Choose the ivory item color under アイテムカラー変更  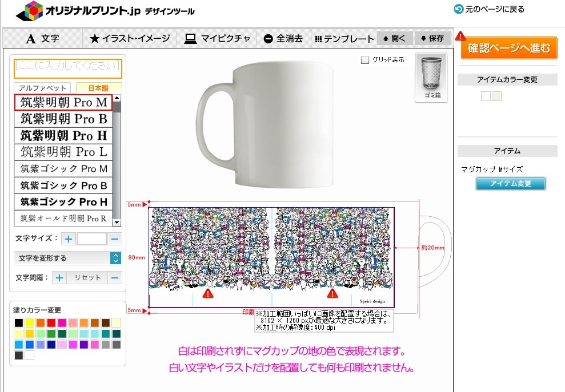(496, 96)
